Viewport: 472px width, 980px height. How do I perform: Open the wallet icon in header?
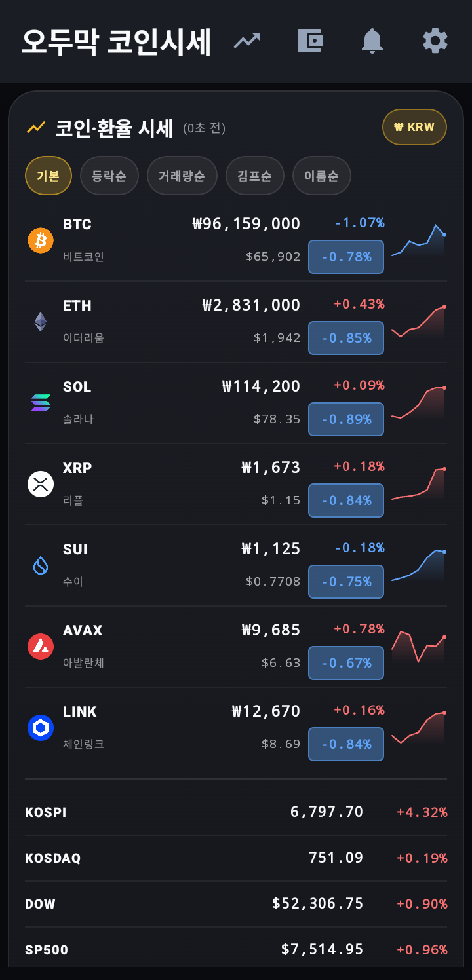coord(310,41)
